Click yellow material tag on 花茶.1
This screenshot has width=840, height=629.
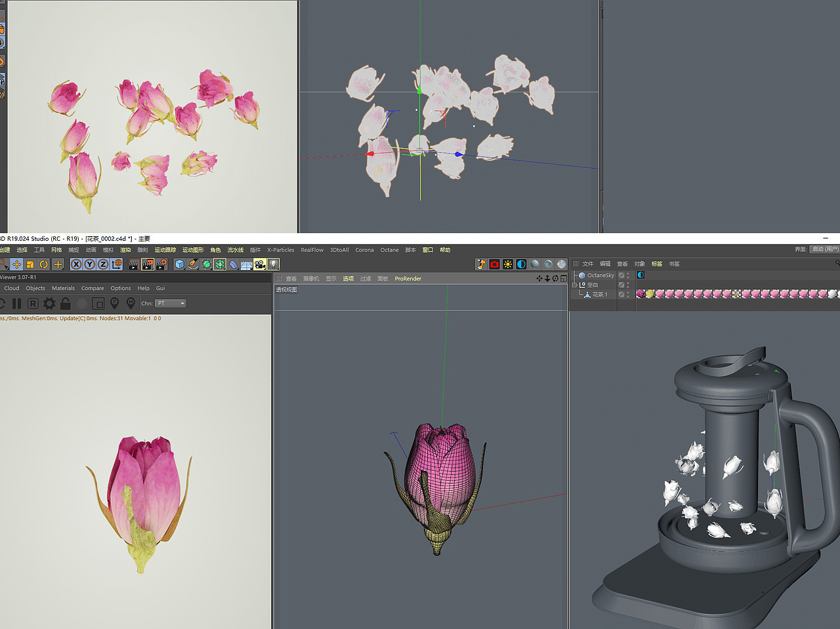click(x=650, y=294)
